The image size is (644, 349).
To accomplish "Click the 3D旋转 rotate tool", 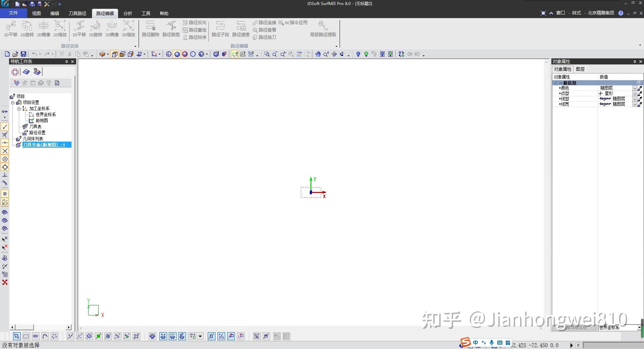I will 96,29.
